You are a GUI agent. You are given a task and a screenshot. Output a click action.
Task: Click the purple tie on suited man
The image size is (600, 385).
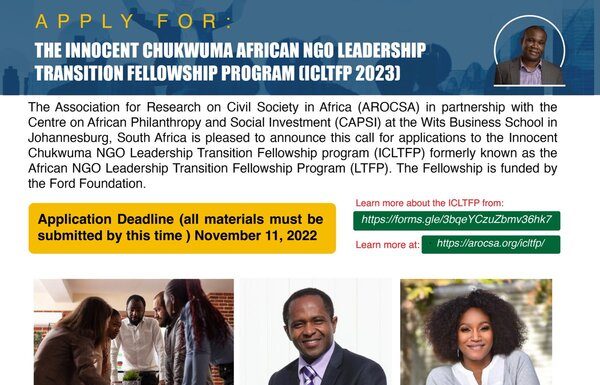click(x=309, y=375)
